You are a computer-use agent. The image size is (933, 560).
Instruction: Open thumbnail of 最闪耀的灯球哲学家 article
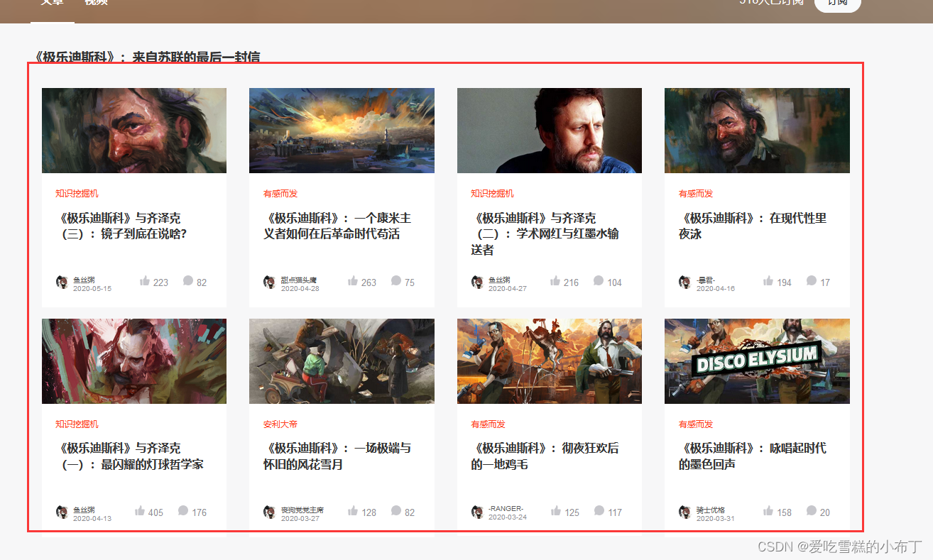coord(134,361)
